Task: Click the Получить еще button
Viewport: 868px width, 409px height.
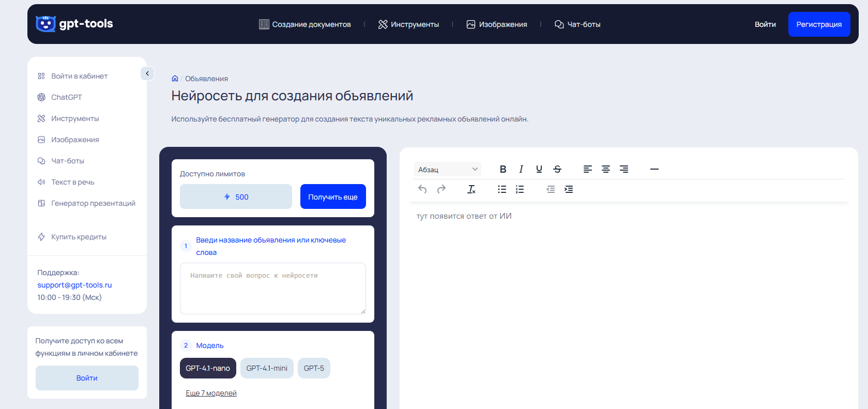Action: pos(333,196)
